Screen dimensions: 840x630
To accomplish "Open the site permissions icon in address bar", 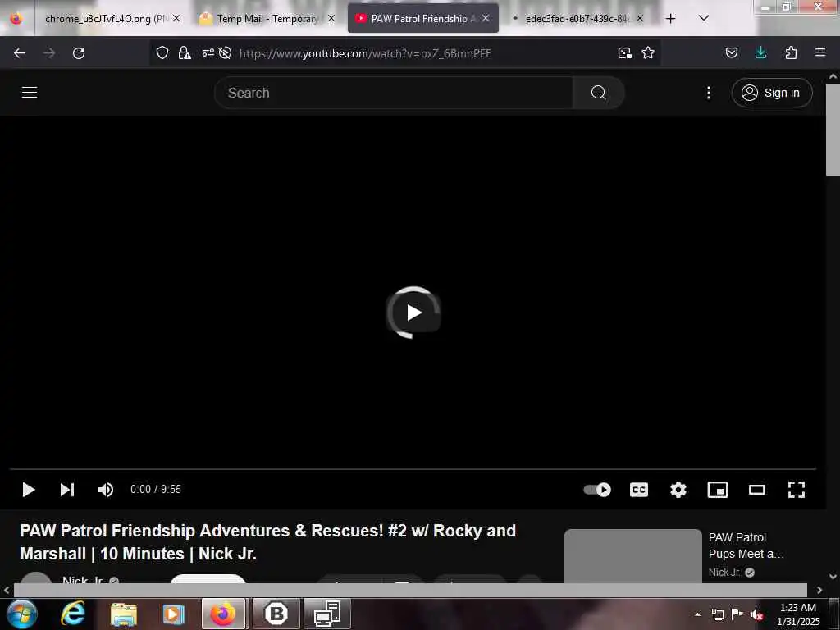I will [x=208, y=52].
